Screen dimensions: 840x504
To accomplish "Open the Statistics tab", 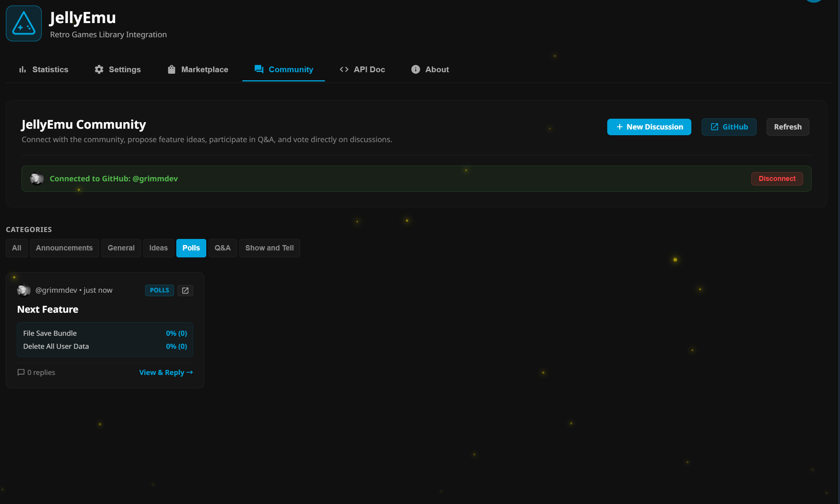I will [x=44, y=70].
